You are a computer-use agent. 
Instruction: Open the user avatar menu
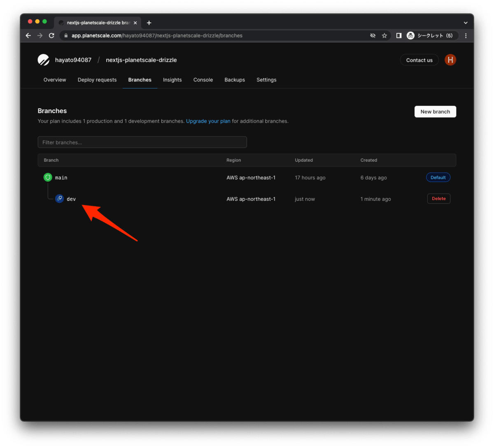[x=450, y=60]
